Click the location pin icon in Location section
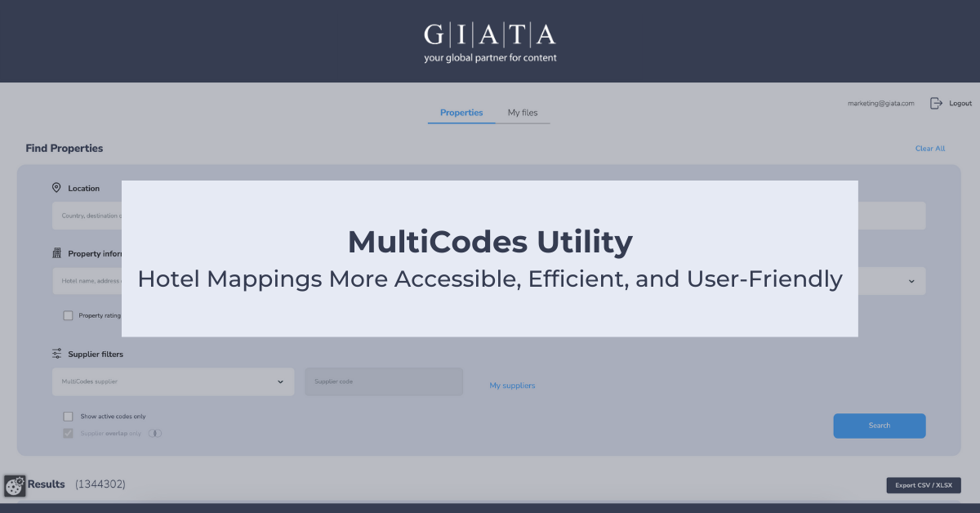This screenshot has width=980, height=513. point(56,187)
